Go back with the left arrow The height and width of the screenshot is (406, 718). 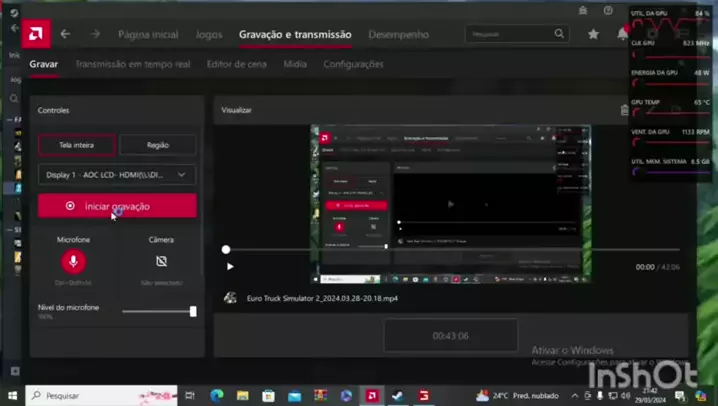65,34
